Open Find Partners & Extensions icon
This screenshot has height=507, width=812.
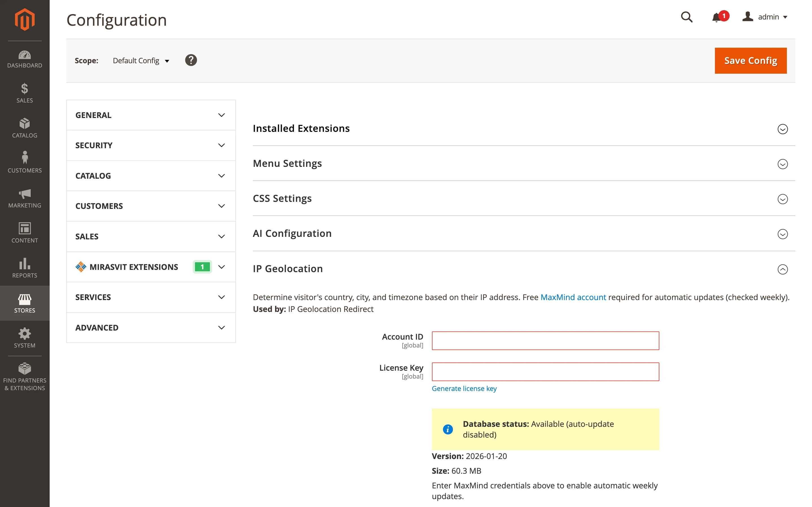25,369
